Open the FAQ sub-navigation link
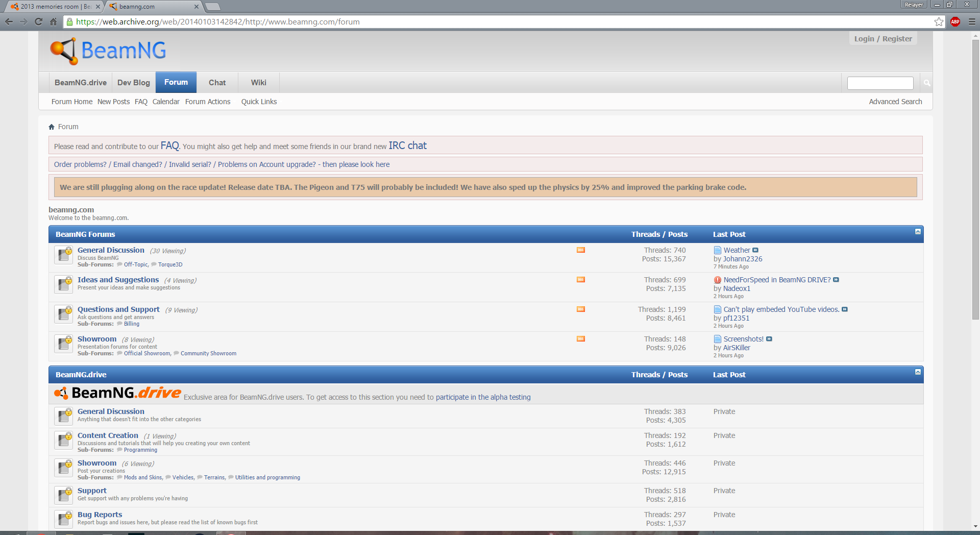Image resolution: width=980 pixels, height=535 pixels. click(x=141, y=102)
